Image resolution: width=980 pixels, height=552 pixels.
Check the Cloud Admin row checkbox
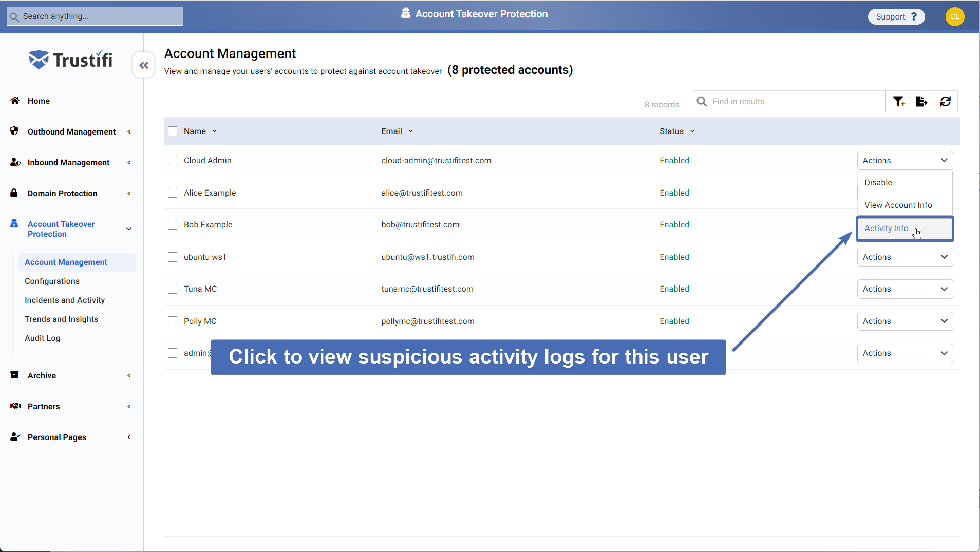click(173, 161)
